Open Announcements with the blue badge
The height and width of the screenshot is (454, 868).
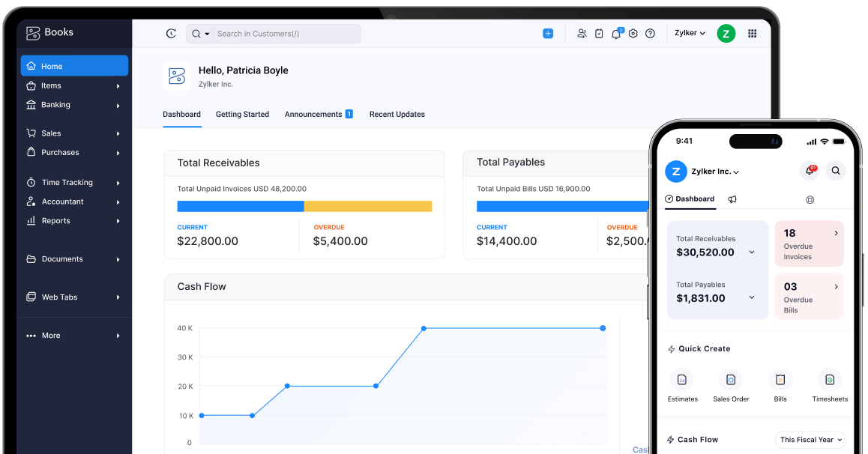(318, 114)
